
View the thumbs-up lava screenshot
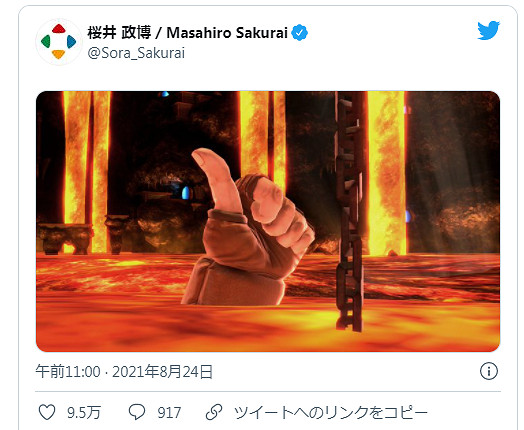pos(268,221)
